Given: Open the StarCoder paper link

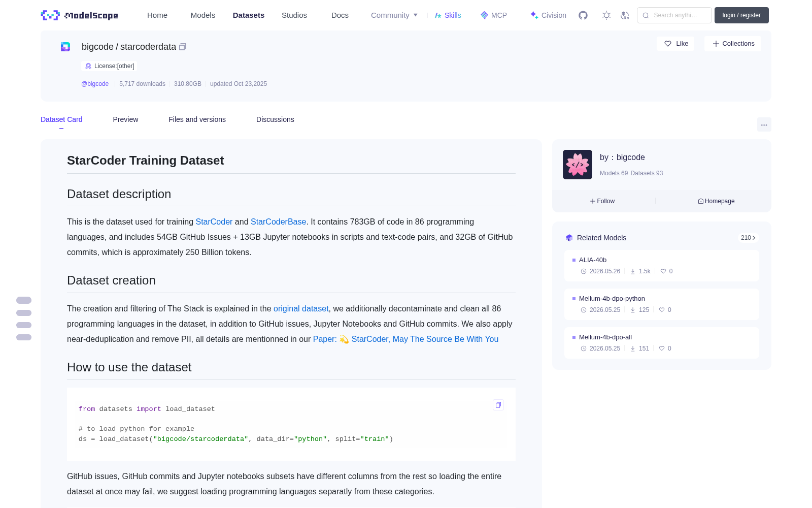Looking at the screenshot, I should tap(405, 339).
